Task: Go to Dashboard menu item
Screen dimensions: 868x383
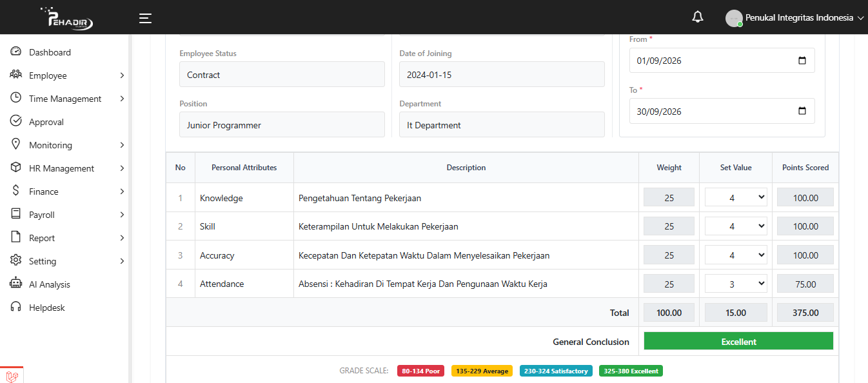Action: [50, 52]
